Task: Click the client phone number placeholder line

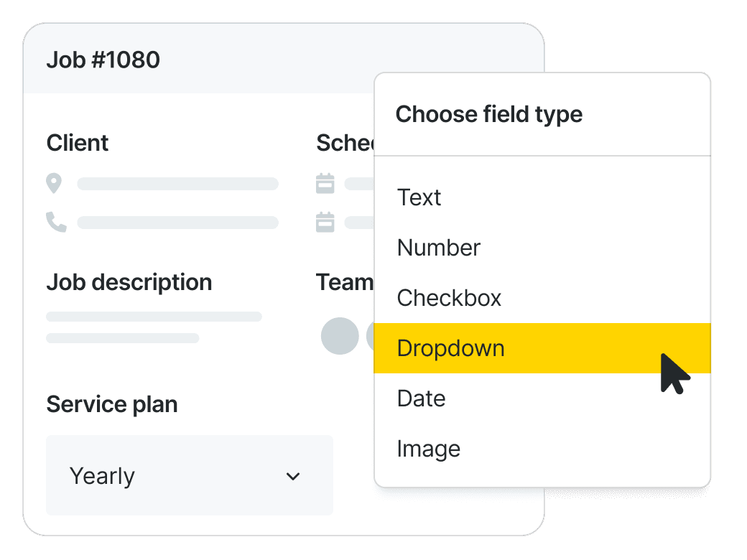Action: point(177,223)
